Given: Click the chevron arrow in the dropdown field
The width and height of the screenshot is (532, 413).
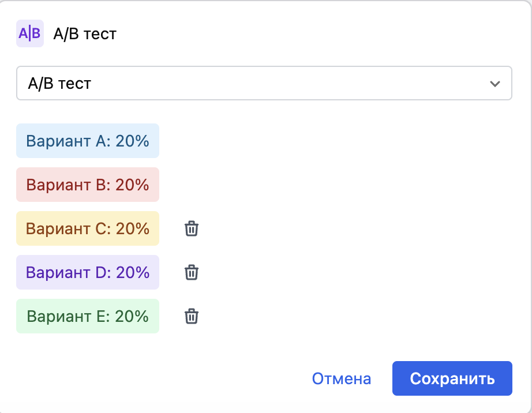Looking at the screenshot, I should coord(494,83).
